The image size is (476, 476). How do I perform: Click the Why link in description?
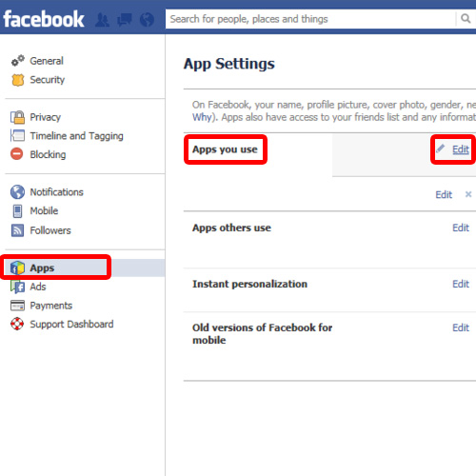tap(202, 117)
